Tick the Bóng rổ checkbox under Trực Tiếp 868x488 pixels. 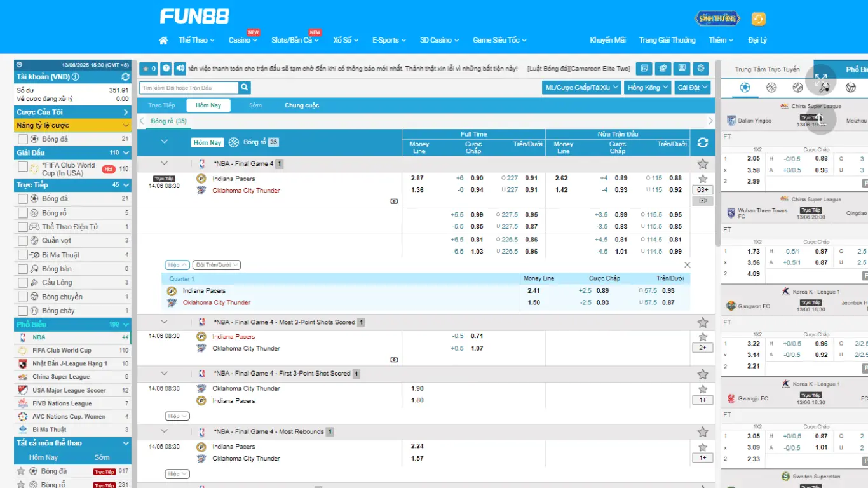point(23,213)
